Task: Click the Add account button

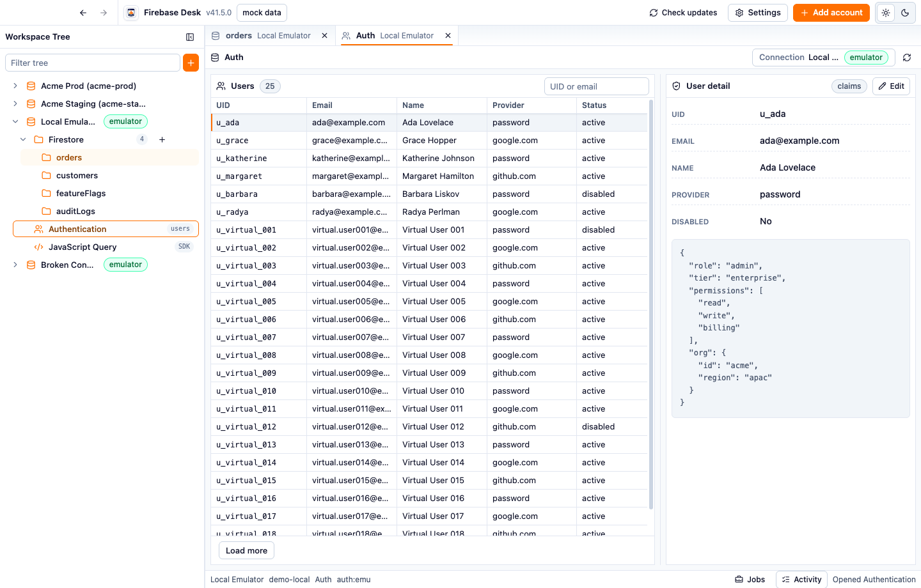Action: point(831,13)
